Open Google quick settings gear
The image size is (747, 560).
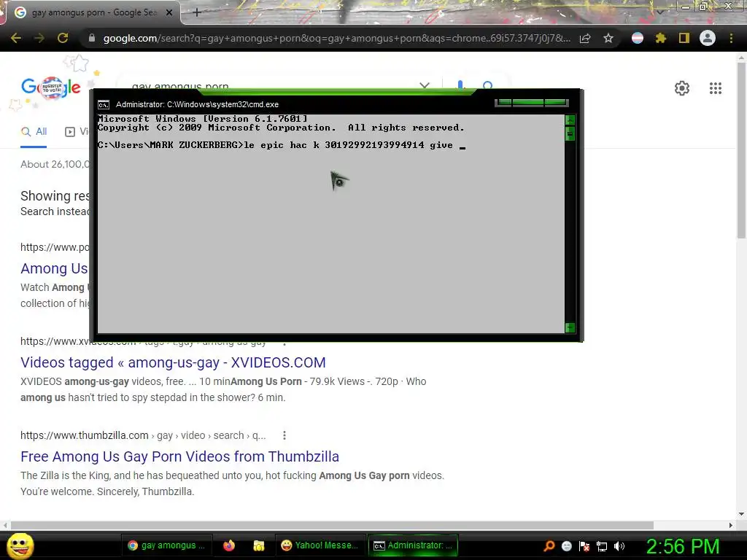pos(682,88)
